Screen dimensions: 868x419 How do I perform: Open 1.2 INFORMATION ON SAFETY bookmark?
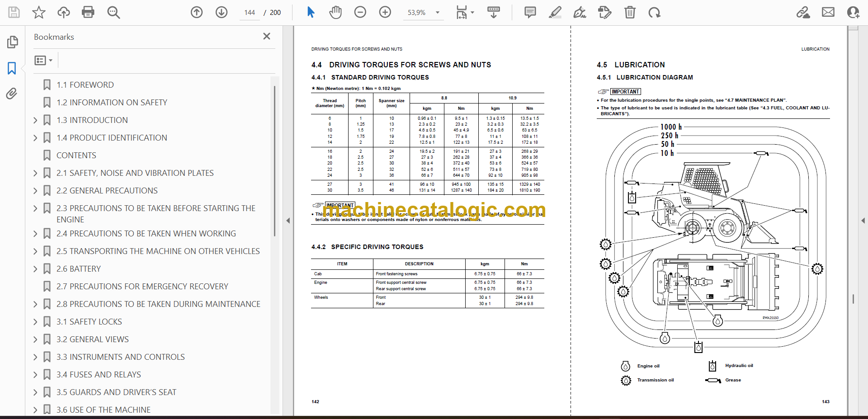[112, 103]
